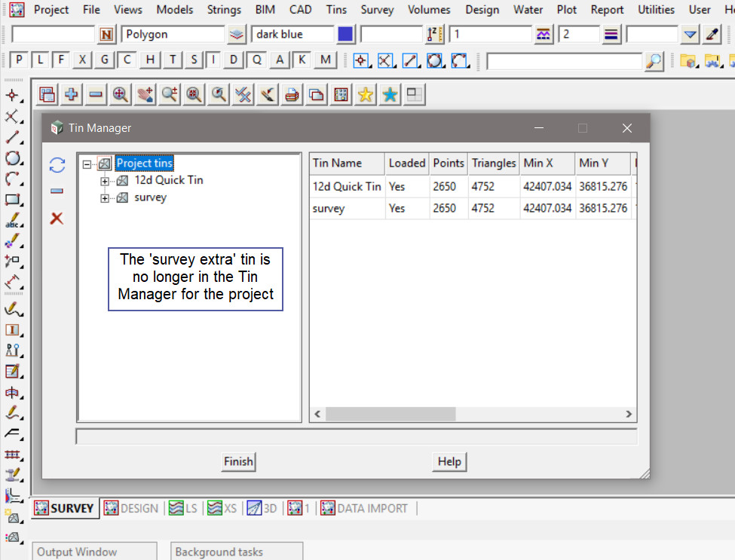
Task: Click the plus icon in view toolbar
Action: [72, 95]
